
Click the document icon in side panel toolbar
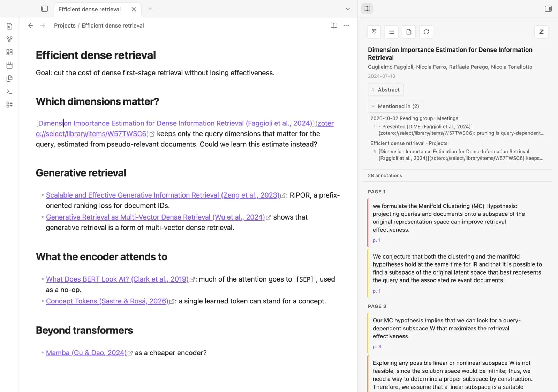(x=409, y=32)
